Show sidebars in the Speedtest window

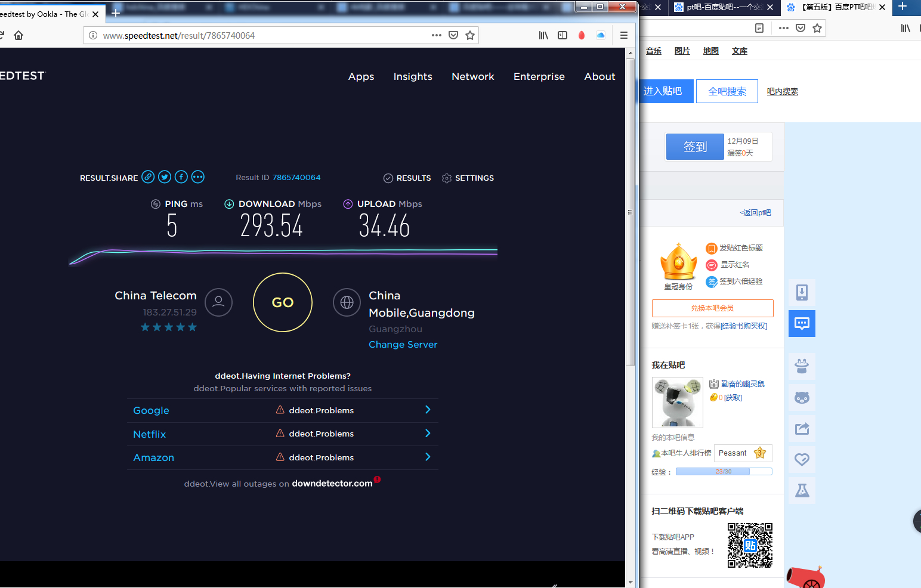[563, 35]
